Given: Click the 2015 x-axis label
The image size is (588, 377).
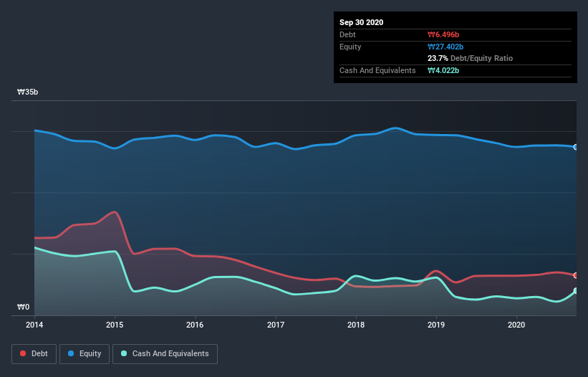Looking at the screenshot, I should pos(115,325).
